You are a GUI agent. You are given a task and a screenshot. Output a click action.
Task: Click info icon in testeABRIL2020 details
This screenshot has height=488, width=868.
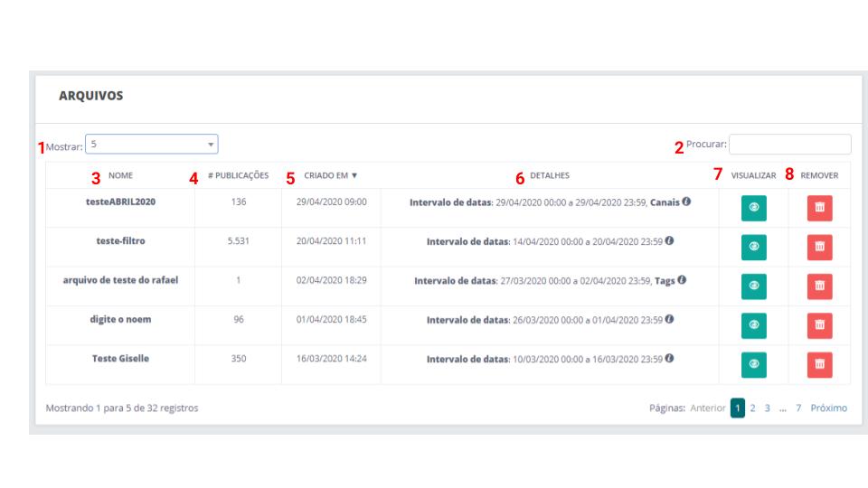[x=687, y=202]
